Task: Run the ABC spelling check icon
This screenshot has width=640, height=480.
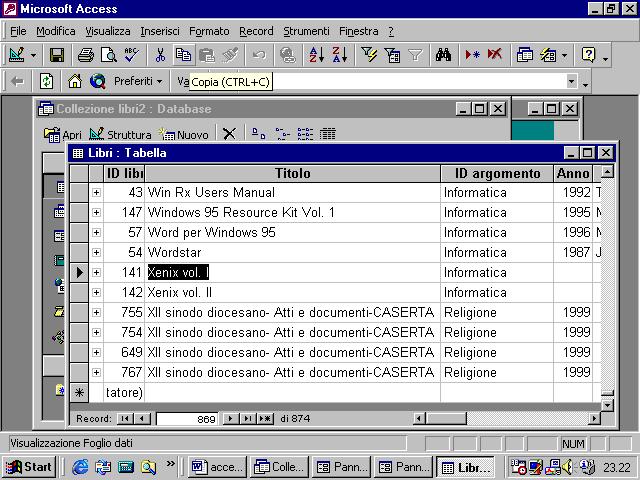Action: click(x=131, y=55)
